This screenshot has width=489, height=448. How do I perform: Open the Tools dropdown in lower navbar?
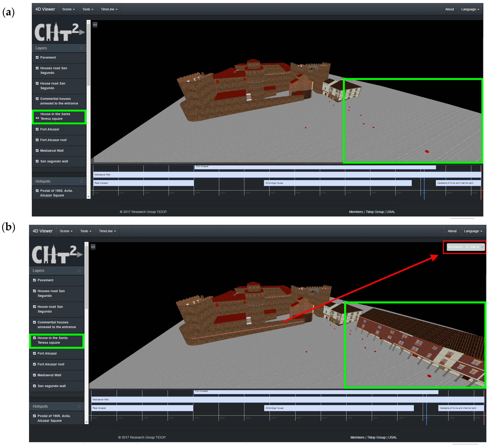tap(86, 231)
